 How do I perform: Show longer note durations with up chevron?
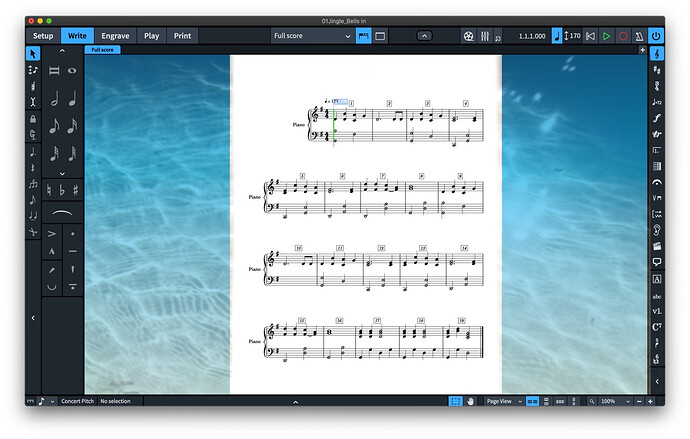62,51
